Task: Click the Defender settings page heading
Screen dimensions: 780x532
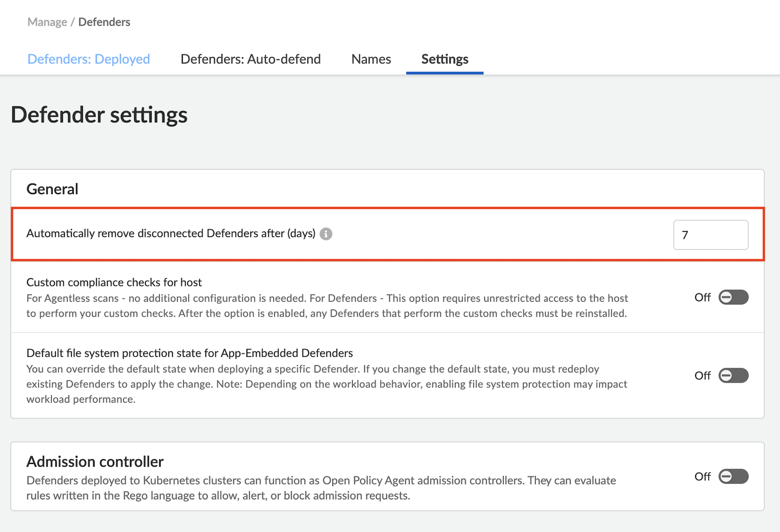Action: click(x=99, y=115)
